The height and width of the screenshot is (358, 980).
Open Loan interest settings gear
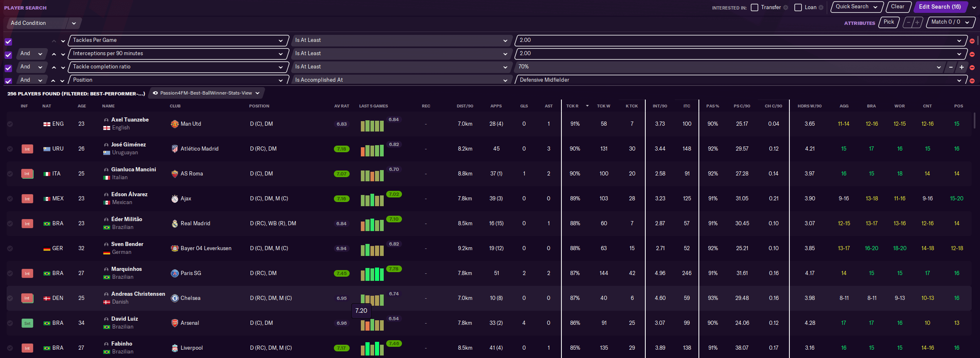click(821, 7)
